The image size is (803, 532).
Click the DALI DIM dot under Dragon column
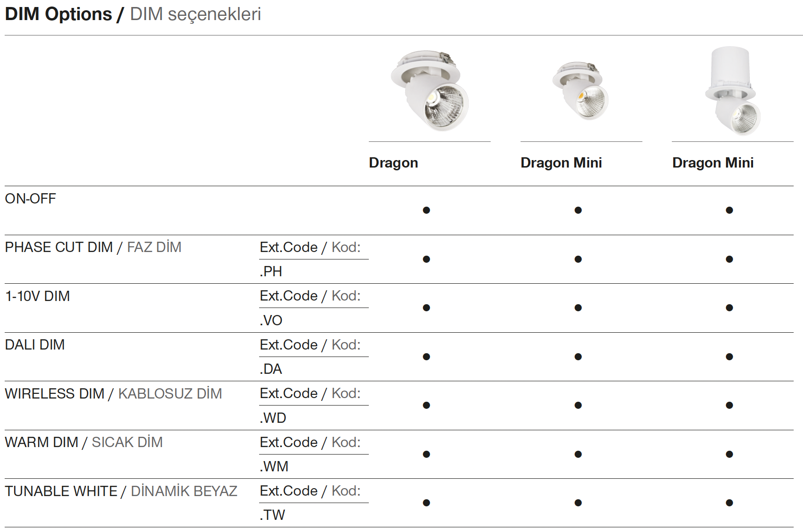426,357
